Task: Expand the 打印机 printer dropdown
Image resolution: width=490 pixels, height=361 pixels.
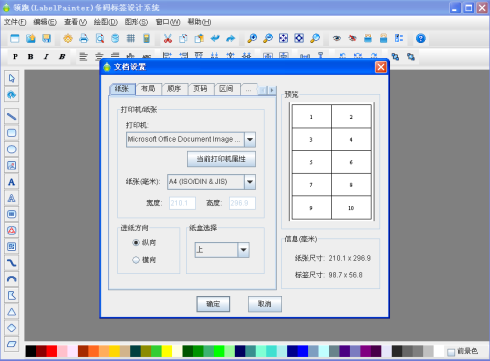Action: [250, 140]
